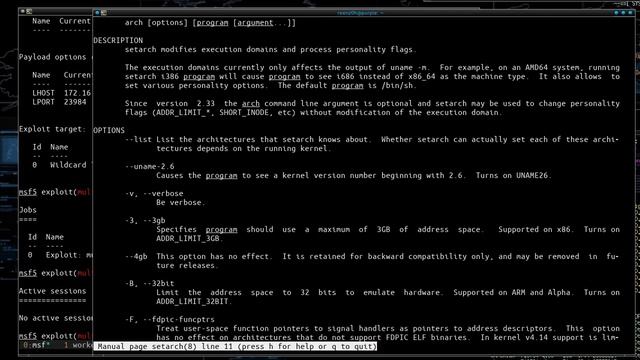Click the OPTIONS section heading
The width and height of the screenshot is (640, 360).
[x=109, y=130]
